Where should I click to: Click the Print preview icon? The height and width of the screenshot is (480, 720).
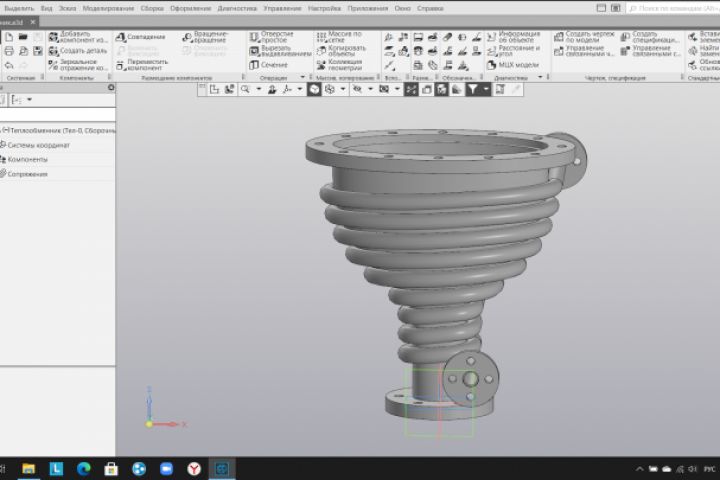tap(23, 51)
